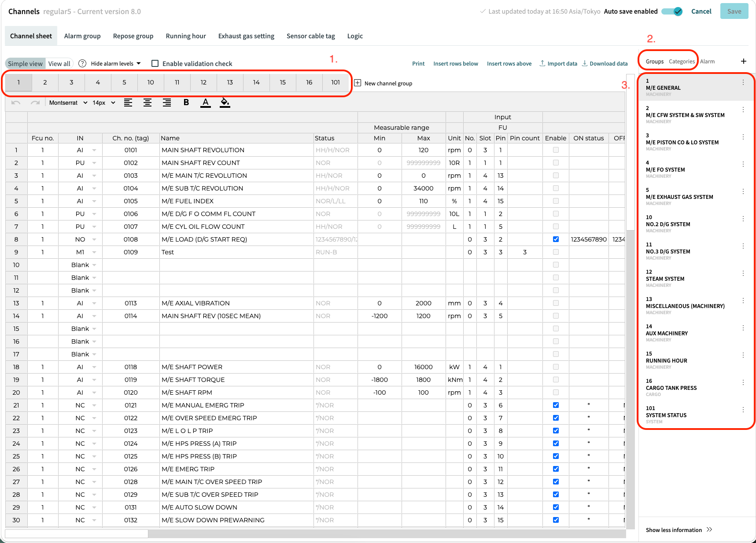Click the undo arrow in the formatting toolbar
756x543 pixels.
16,103
